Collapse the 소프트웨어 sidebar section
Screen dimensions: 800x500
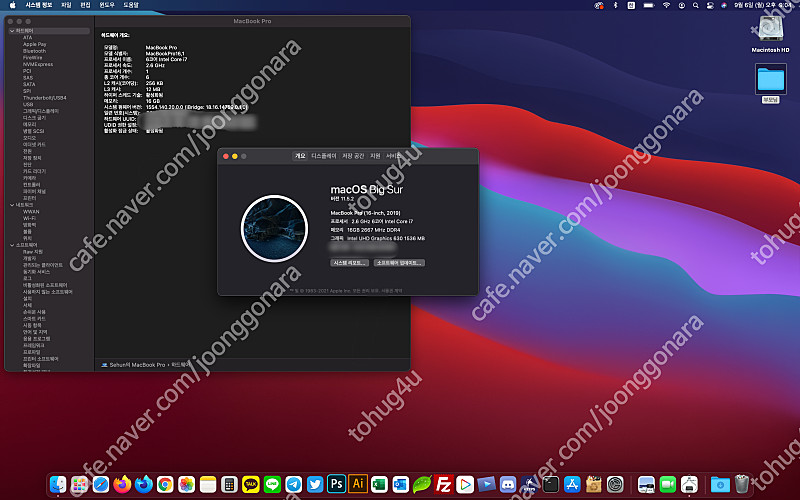pos(11,243)
